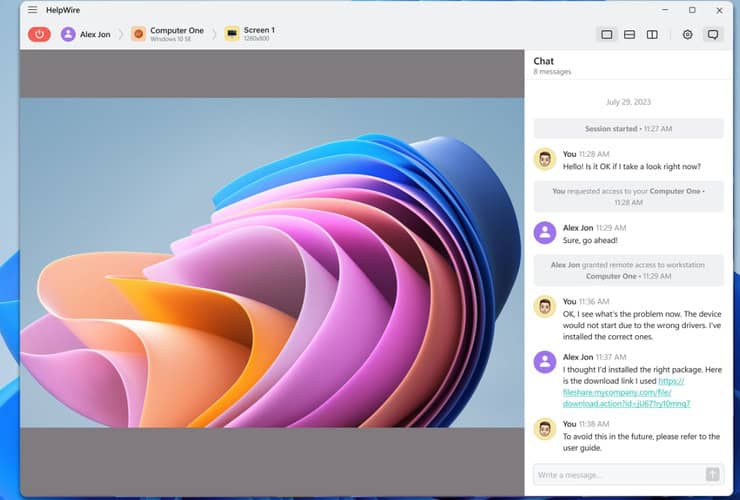Select the Alex Jon client breadcrumb
The height and width of the screenshot is (500, 740).
click(x=86, y=34)
